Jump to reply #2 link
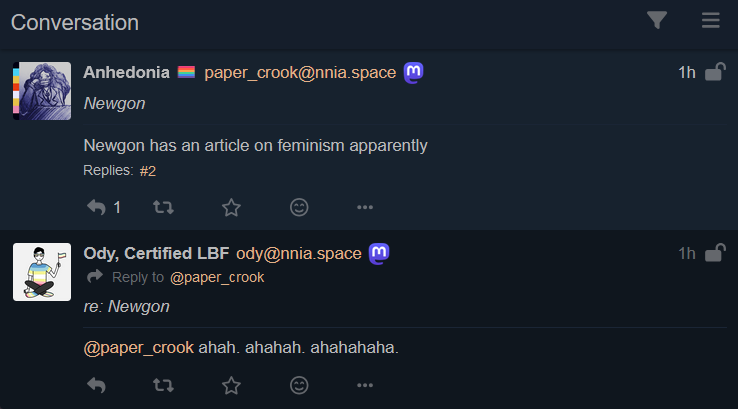 coord(147,171)
